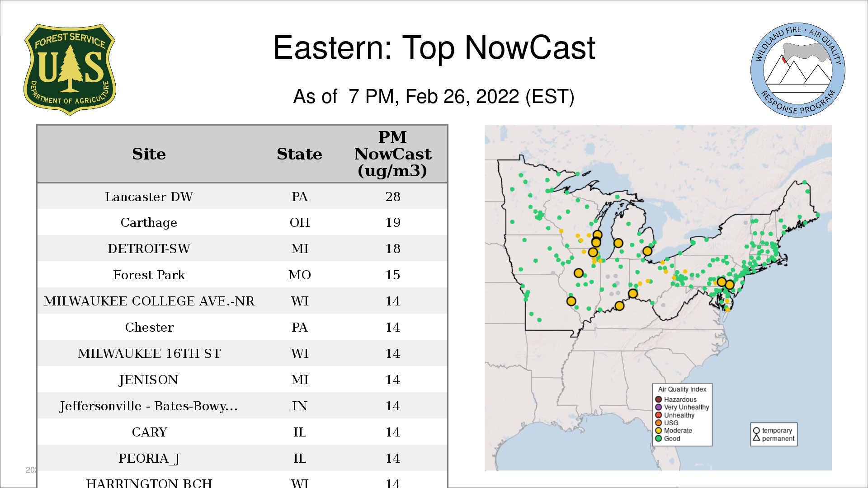
Task: Click the Hazardous legend color circle
Action: [659, 399]
